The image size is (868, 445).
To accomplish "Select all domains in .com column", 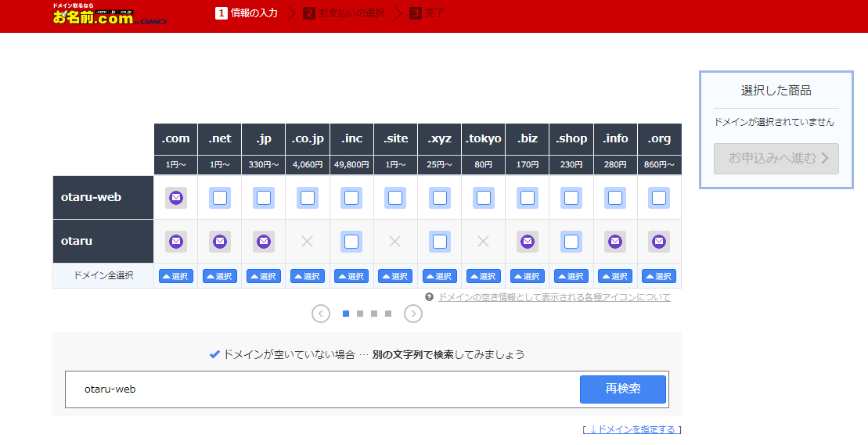I will tap(176, 276).
